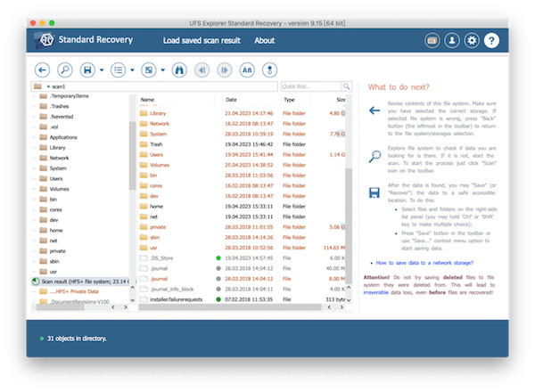Viewport: 535px width, 392px height.
Task: Click the folder icon of Library row
Action: coord(144,113)
